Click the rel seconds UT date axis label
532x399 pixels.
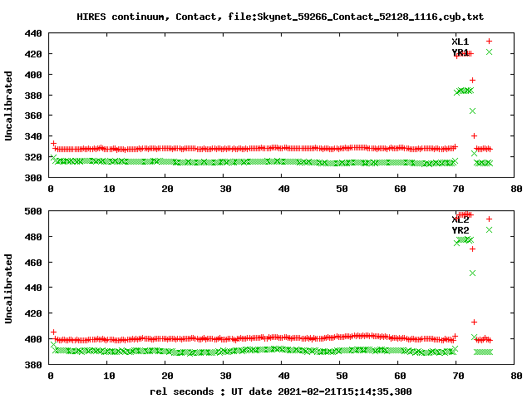click(281, 392)
